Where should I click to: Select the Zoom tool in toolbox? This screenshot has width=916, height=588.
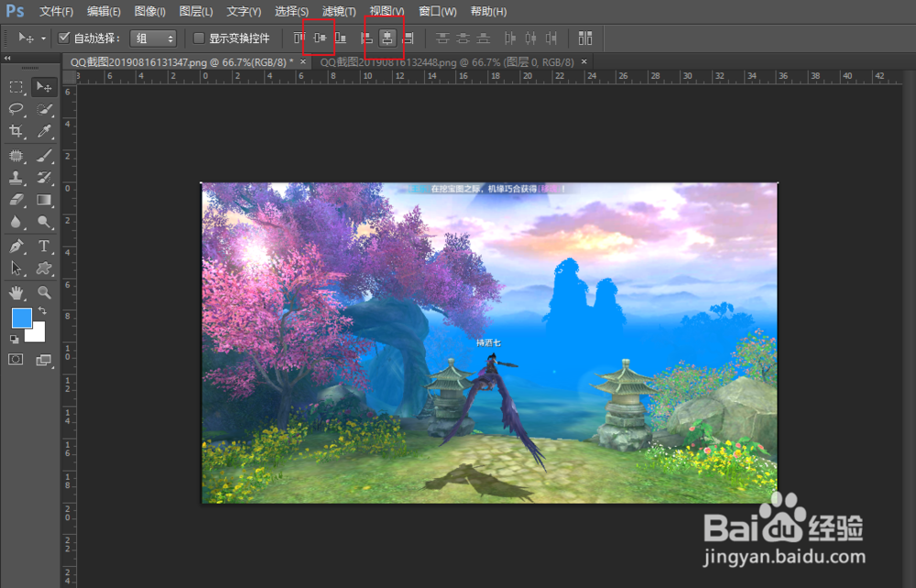pos(44,292)
